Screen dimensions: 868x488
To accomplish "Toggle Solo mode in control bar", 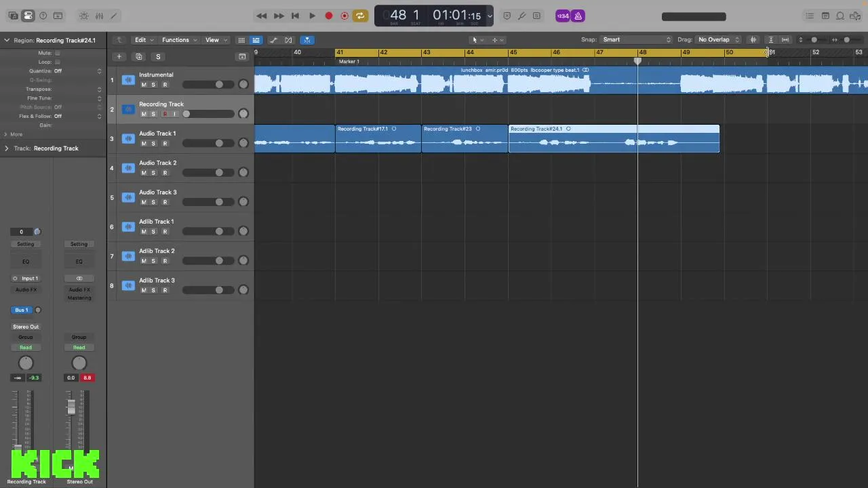I will click(536, 16).
